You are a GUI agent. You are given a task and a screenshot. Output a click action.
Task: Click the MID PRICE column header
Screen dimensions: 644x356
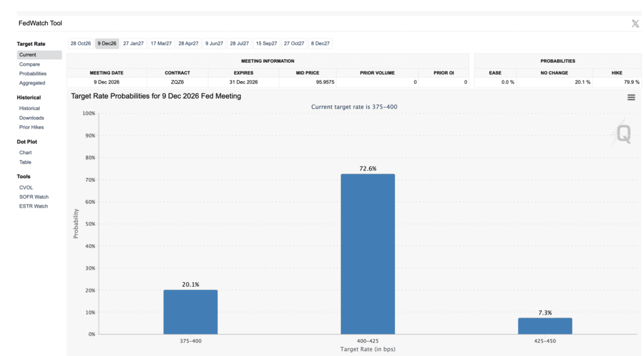(x=308, y=73)
